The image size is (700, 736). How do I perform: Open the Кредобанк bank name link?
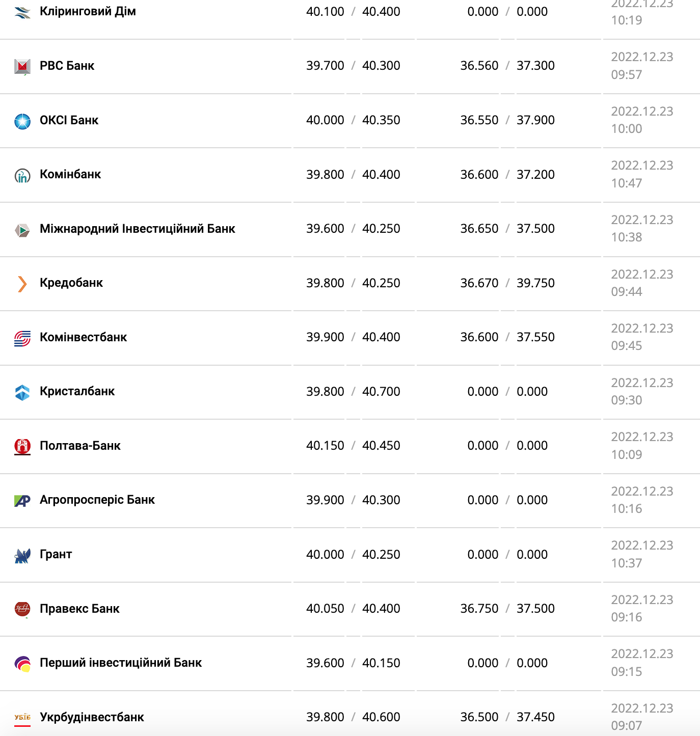click(x=71, y=283)
